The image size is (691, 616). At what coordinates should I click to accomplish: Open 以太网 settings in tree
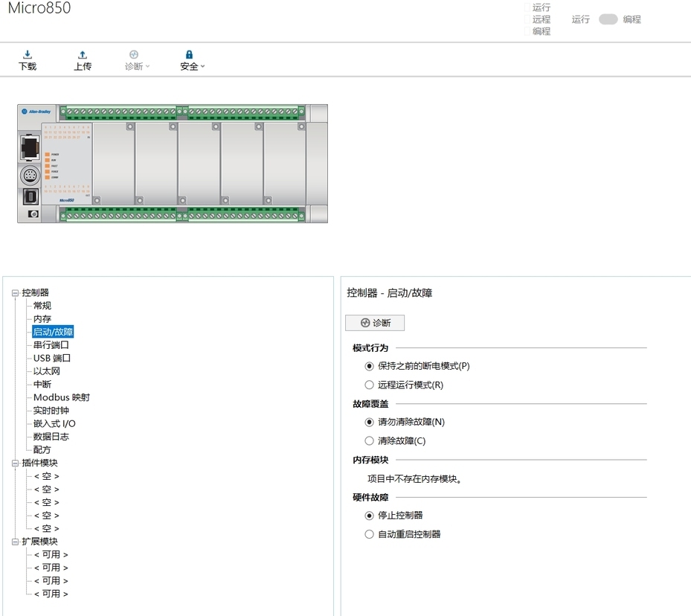point(47,371)
